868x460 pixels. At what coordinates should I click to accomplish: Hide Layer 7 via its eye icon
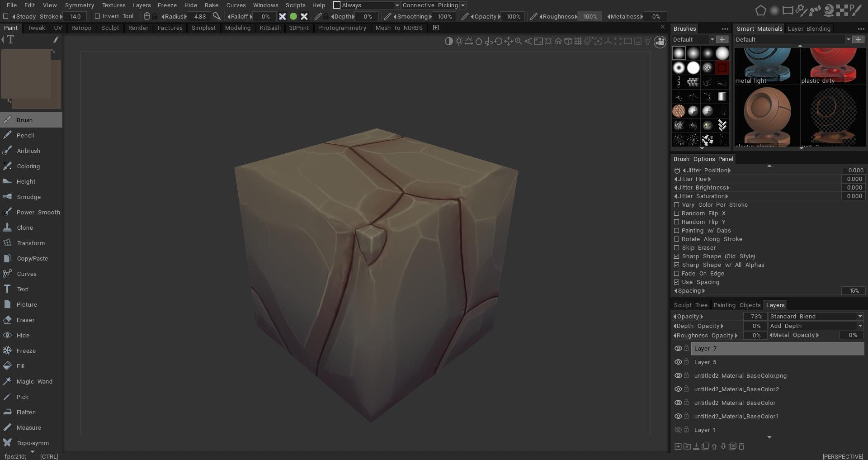[678, 349]
